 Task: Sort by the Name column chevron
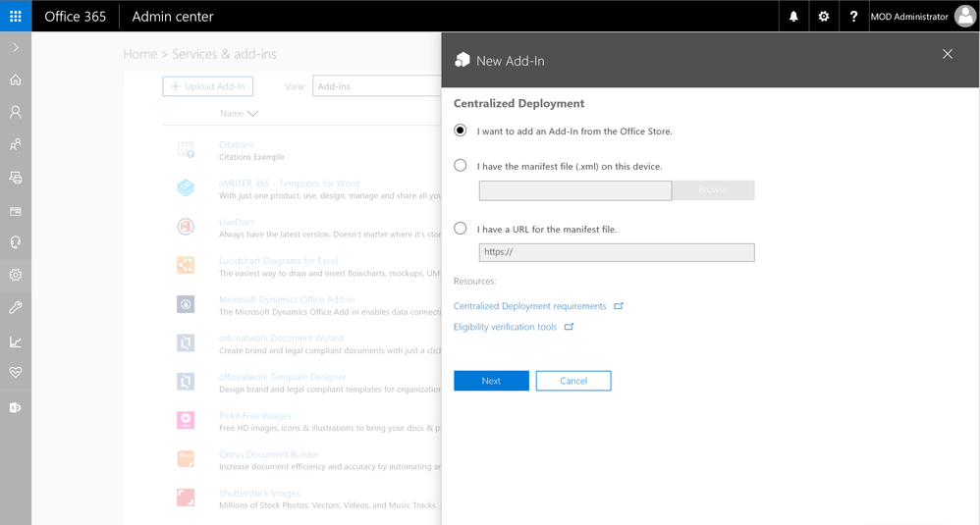[252, 114]
